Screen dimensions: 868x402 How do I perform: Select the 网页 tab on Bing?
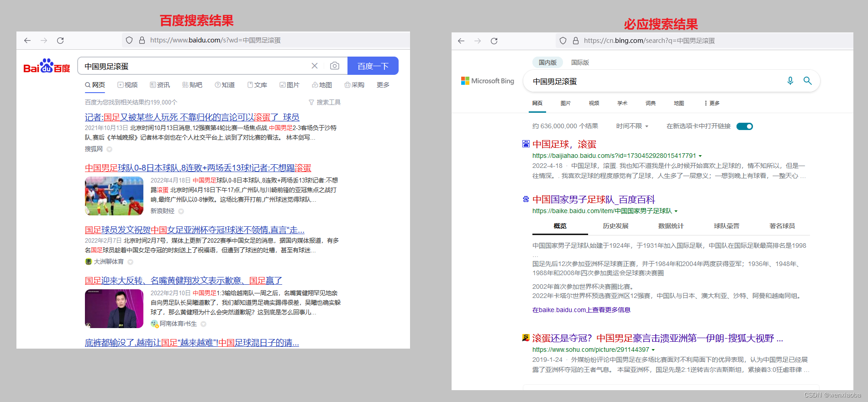(x=537, y=103)
